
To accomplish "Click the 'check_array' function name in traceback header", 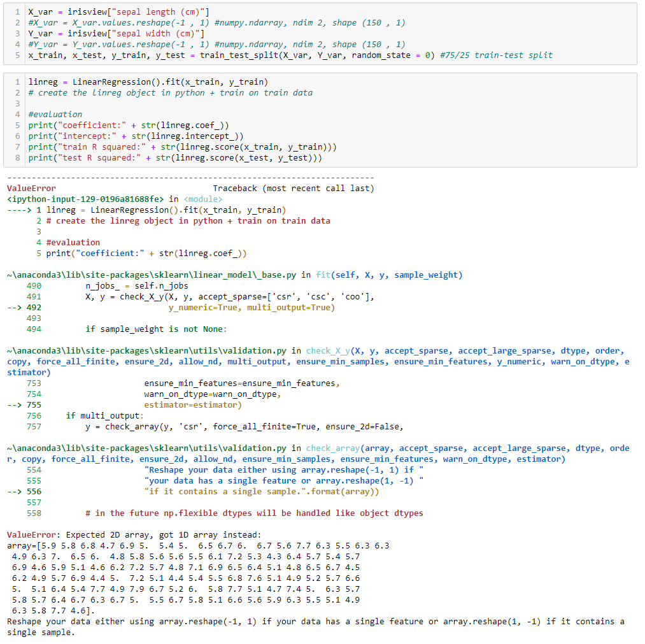I will 333,448.
